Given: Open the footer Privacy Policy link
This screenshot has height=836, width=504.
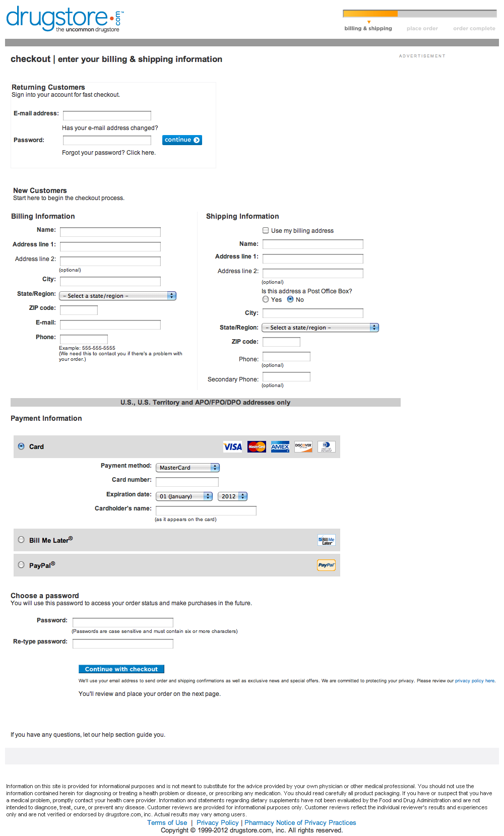Looking at the screenshot, I should [218, 823].
